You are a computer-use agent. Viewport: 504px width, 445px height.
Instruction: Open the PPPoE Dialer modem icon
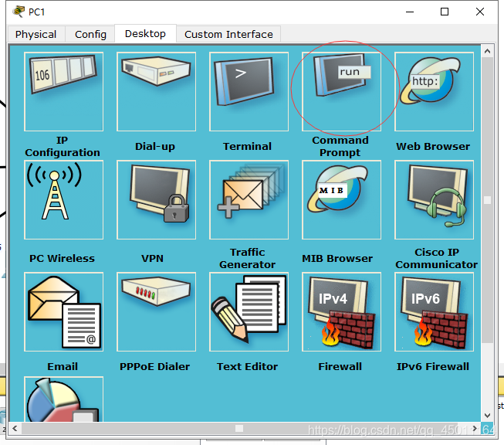(156, 312)
